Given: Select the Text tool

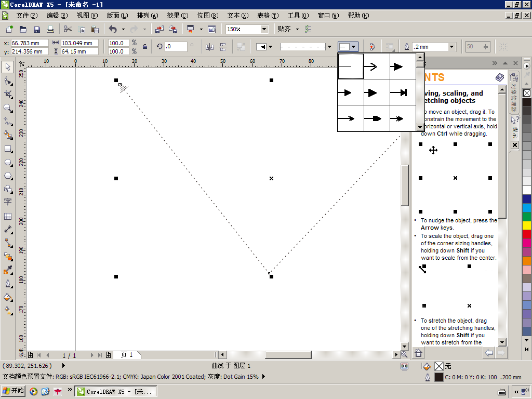Looking at the screenshot, I should point(8,202).
